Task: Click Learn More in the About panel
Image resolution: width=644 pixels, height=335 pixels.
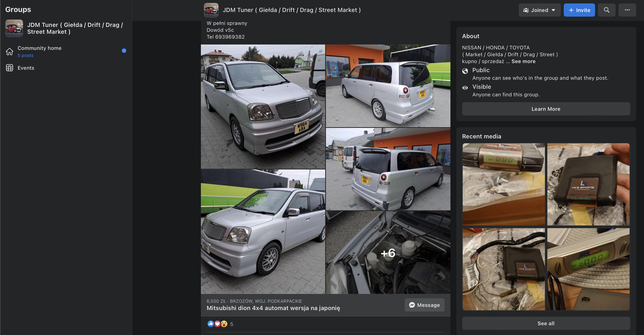Action: (546, 109)
